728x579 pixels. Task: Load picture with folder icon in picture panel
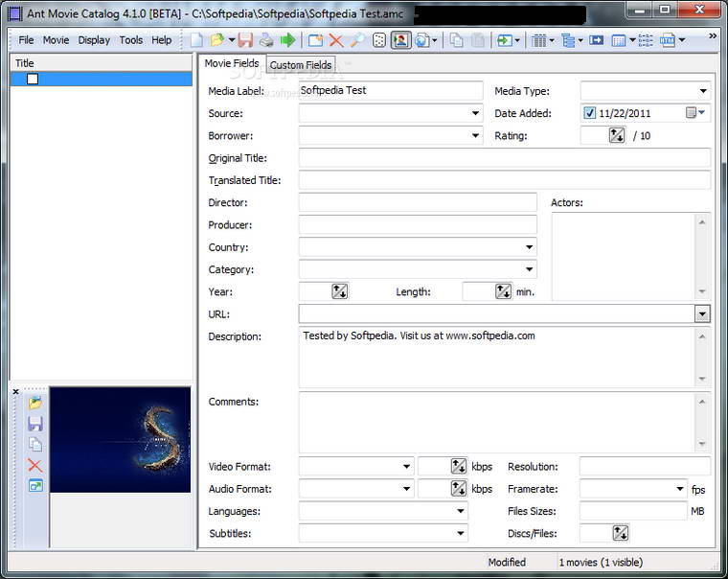[x=35, y=403]
